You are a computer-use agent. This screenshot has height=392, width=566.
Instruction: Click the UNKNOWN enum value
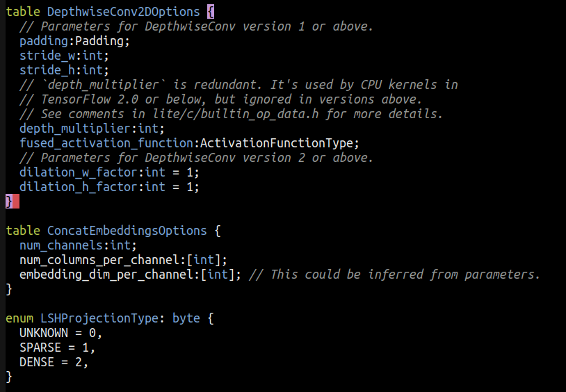(x=44, y=333)
